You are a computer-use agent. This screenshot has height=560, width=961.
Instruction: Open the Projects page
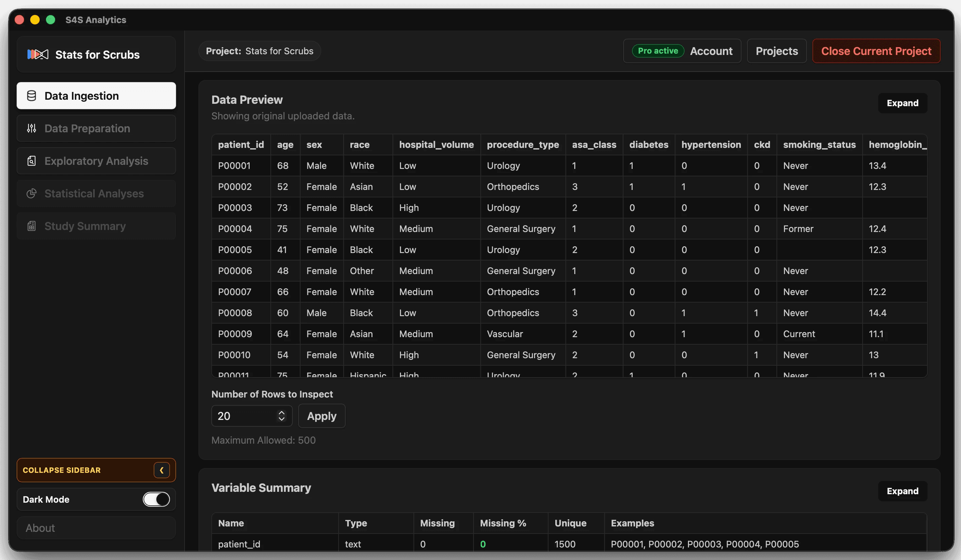point(776,51)
